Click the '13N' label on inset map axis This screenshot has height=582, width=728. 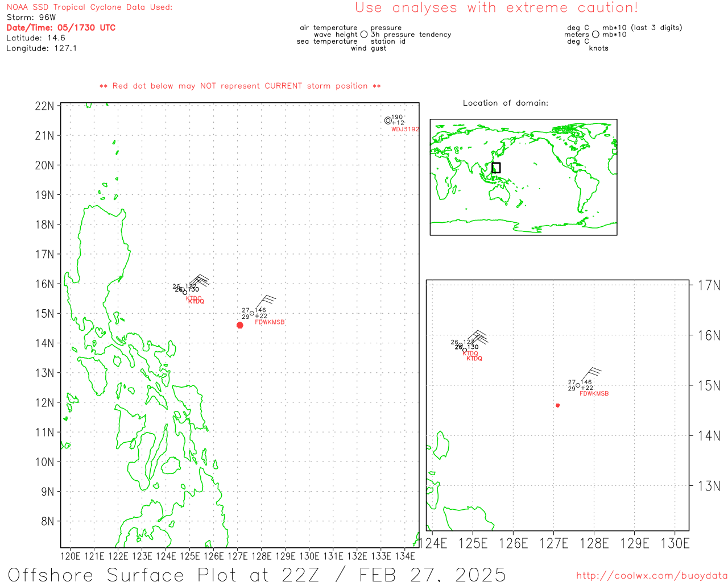(709, 486)
